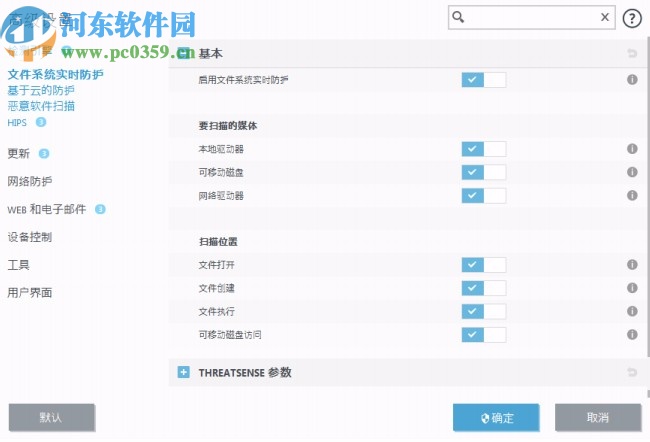Open 基于云的防护 settings
Screen dimensions: 650x442
41,90
